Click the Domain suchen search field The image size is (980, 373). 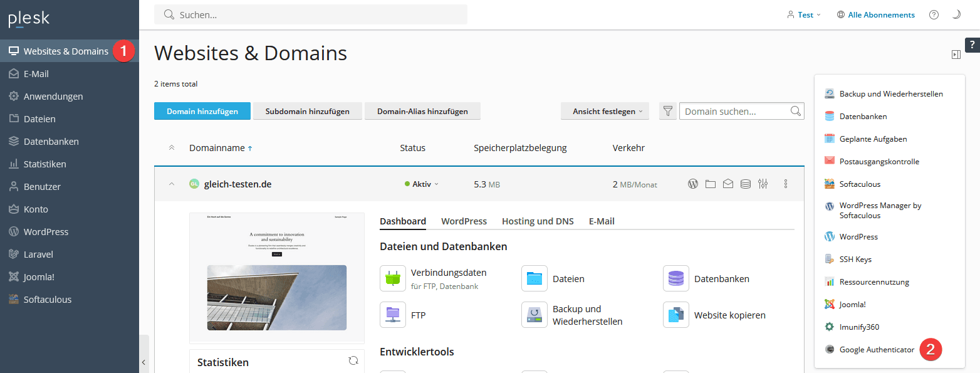click(735, 112)
